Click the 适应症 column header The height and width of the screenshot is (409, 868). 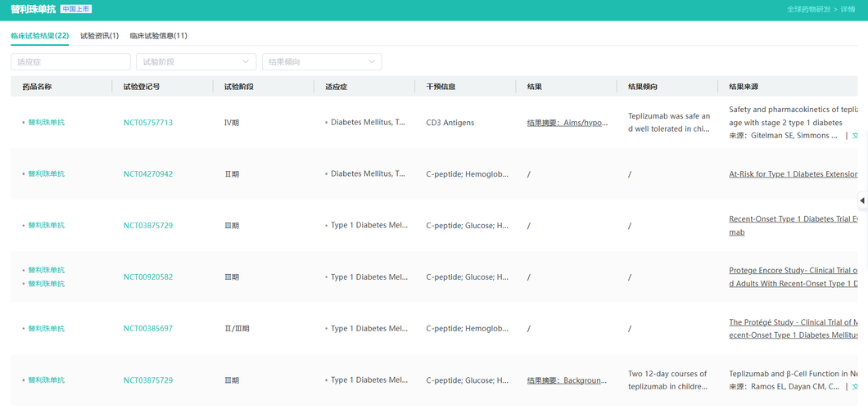(336, 87)
